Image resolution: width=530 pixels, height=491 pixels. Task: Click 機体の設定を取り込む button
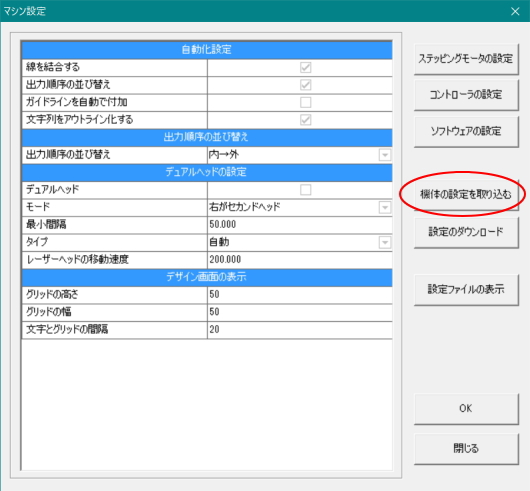(466, 195)
